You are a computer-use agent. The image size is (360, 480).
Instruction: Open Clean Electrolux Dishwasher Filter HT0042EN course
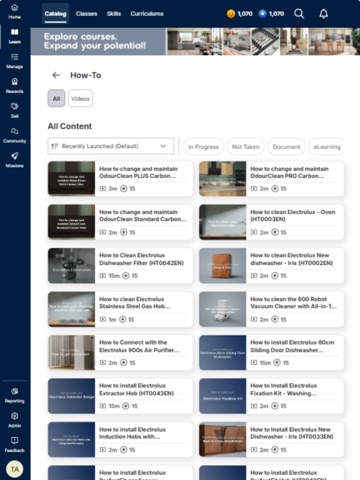[120, 266]
